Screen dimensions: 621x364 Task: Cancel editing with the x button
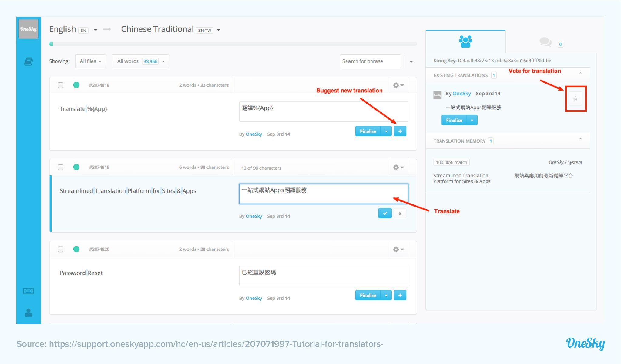(400, 213)
